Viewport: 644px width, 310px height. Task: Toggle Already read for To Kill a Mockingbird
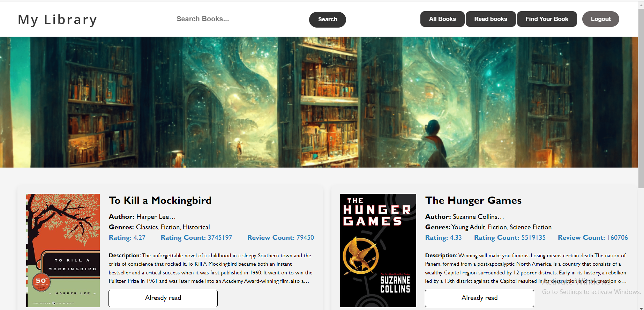point(163,298)
